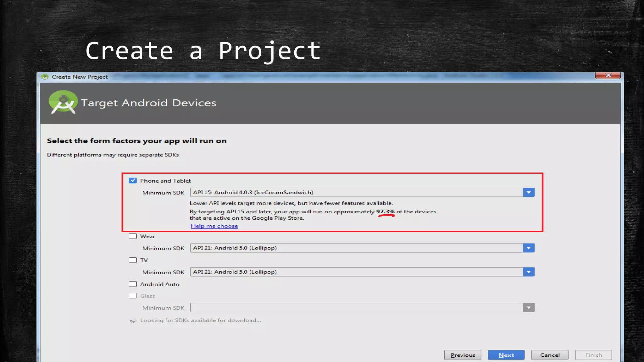
Task: Click the Create a Project slide title
Action: point(203,51)
